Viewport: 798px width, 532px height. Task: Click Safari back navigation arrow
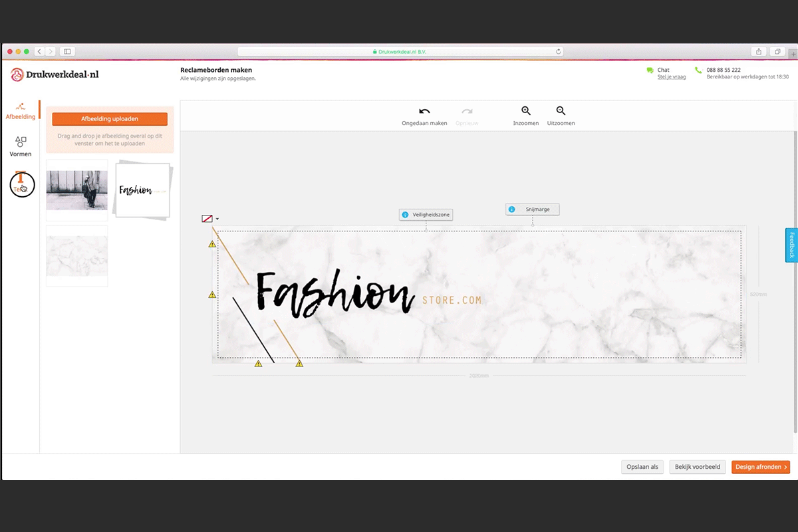coord(40,51)
